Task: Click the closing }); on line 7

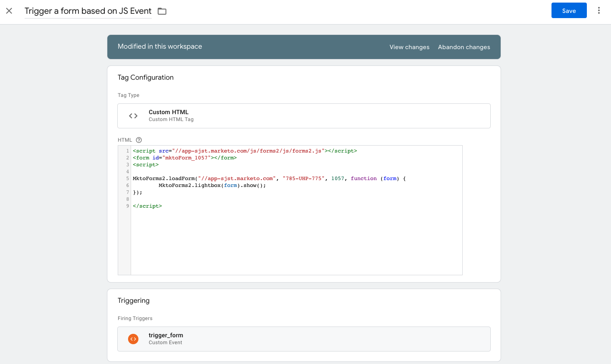Action: [138, 192]
